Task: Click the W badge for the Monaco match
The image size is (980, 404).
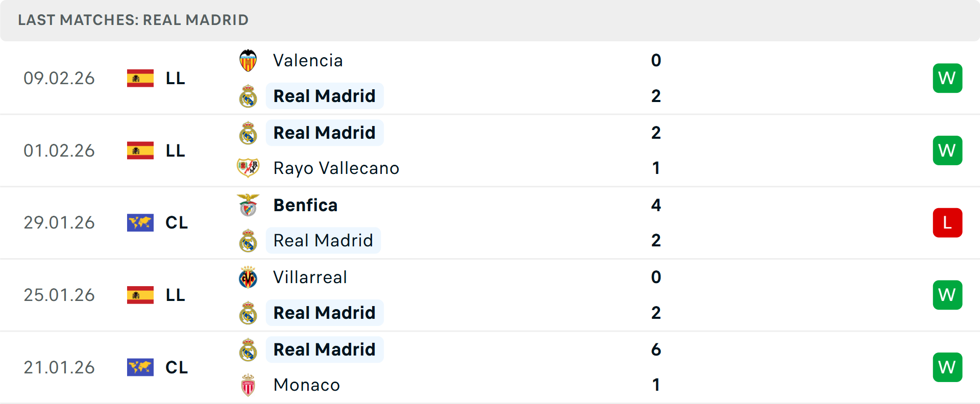Action: 947,367
